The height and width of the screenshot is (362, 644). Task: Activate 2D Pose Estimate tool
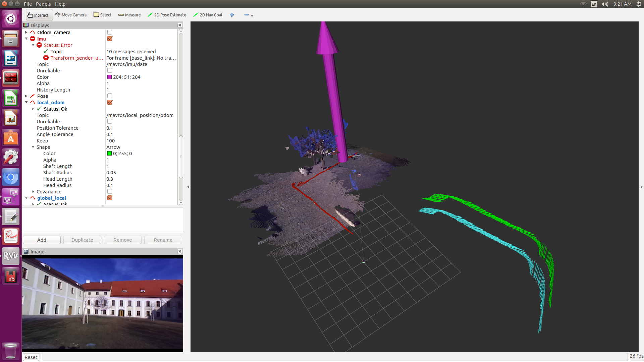167,15
